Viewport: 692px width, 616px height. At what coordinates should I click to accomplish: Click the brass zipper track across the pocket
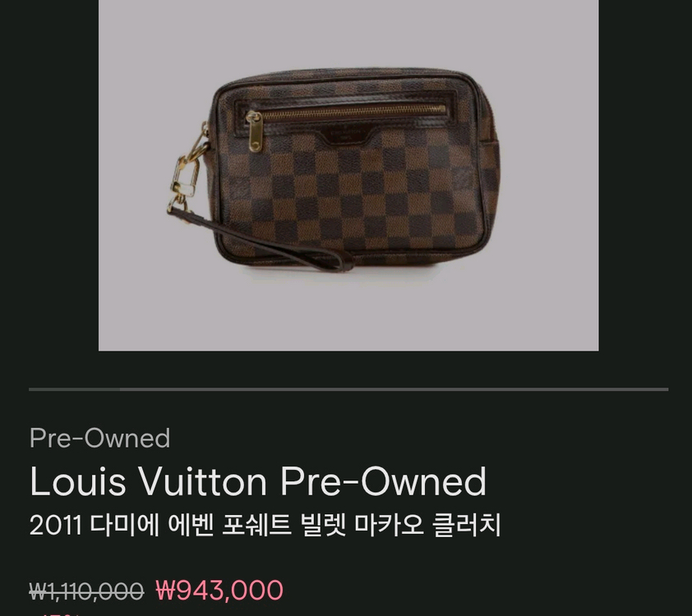click(x=353, y=111)
